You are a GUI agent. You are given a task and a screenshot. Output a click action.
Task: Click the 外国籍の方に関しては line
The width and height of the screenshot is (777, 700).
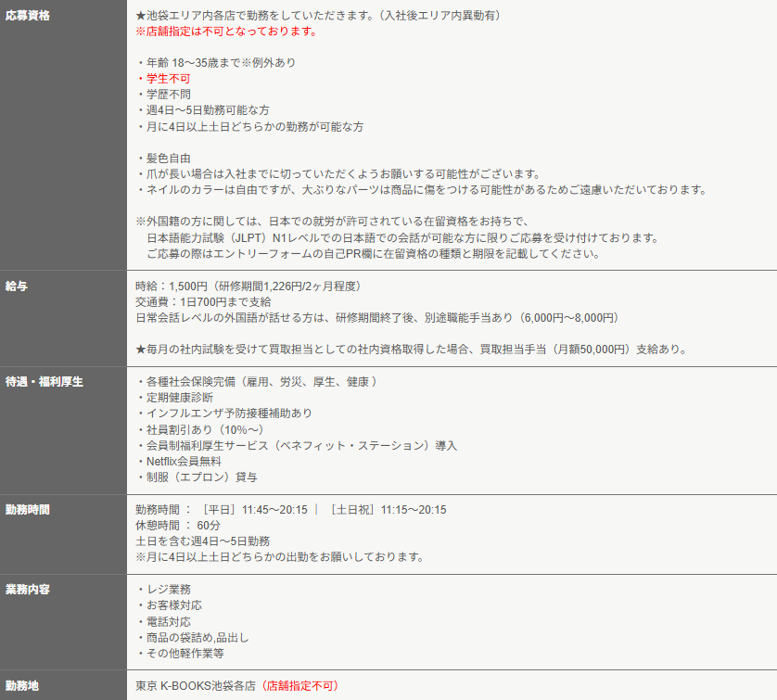coord(333,222)
